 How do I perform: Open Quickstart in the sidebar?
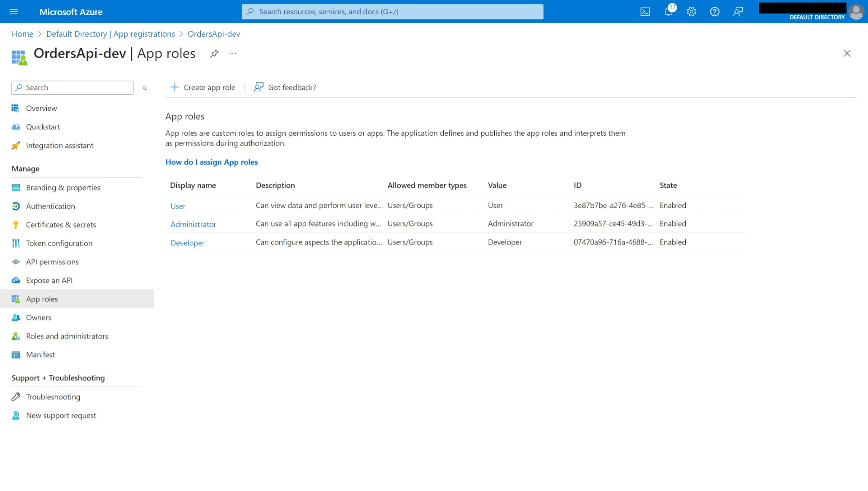coord(43,127)
